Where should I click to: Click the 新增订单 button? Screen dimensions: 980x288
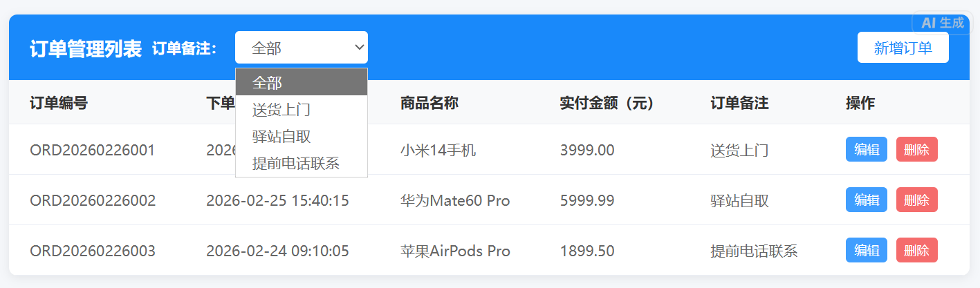903,48
